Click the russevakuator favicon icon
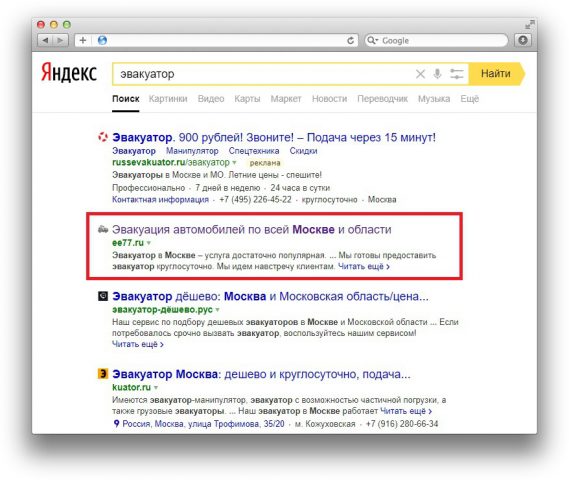This screenshot has width=569, height=480. (103, 137)
